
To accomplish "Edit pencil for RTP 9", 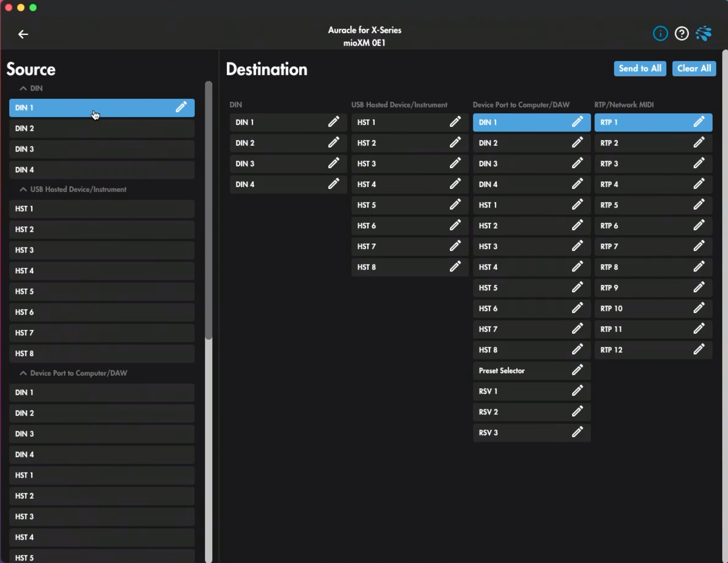I will (698, 288).
